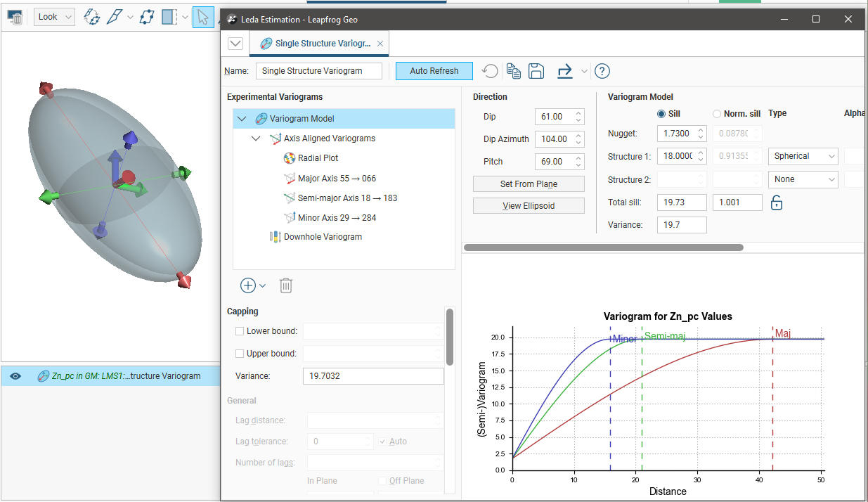The height and width of the screenshot is (502, 868).
Task: Open help with question mark icon
Action: 602,71
